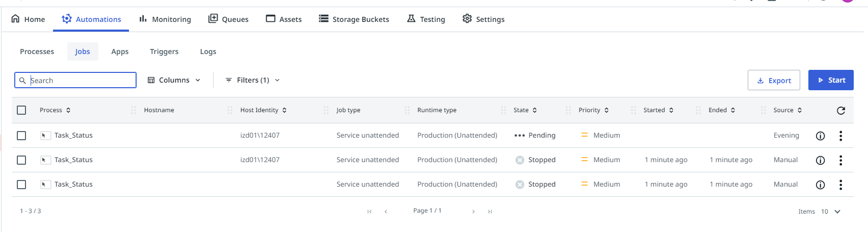Toggle the select-all jobs checkbox
Viewport: 868px width, 232px height.
tap(21, 110)
